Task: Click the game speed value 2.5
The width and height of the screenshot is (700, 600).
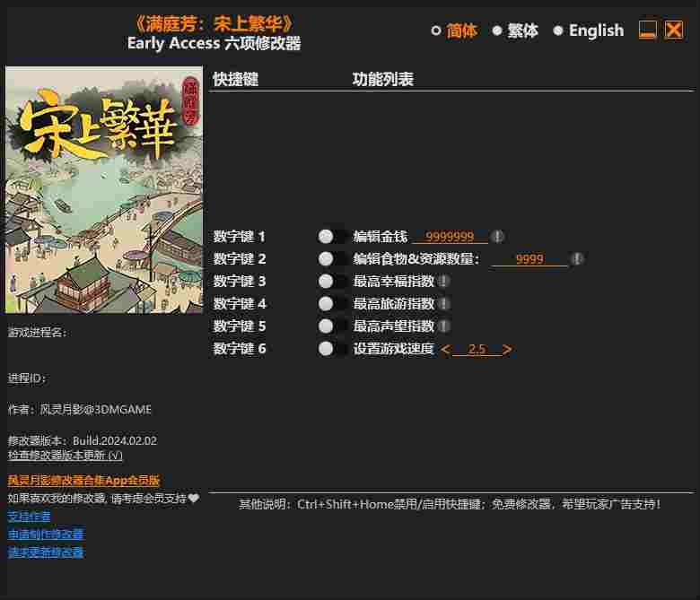Action: point(477,349)
